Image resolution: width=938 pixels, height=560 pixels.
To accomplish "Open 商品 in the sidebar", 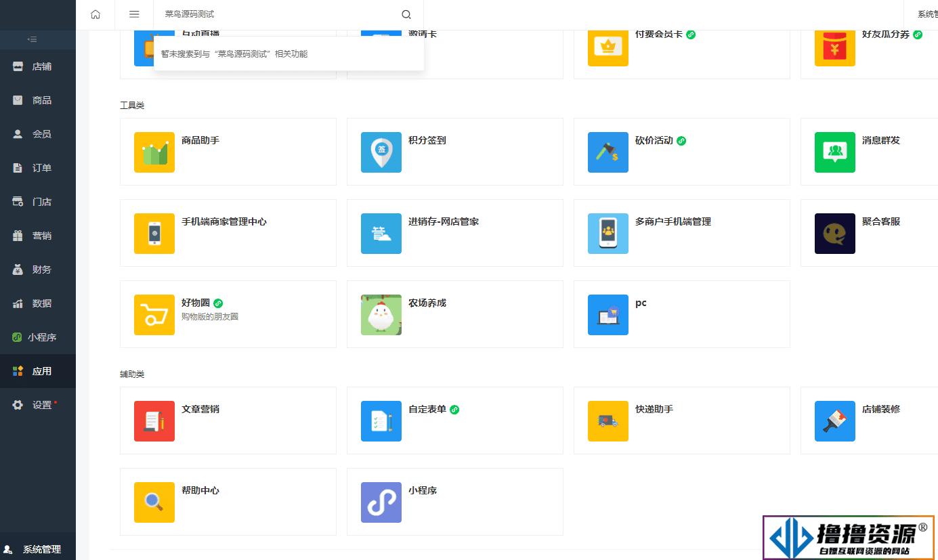I will [38, 100].
